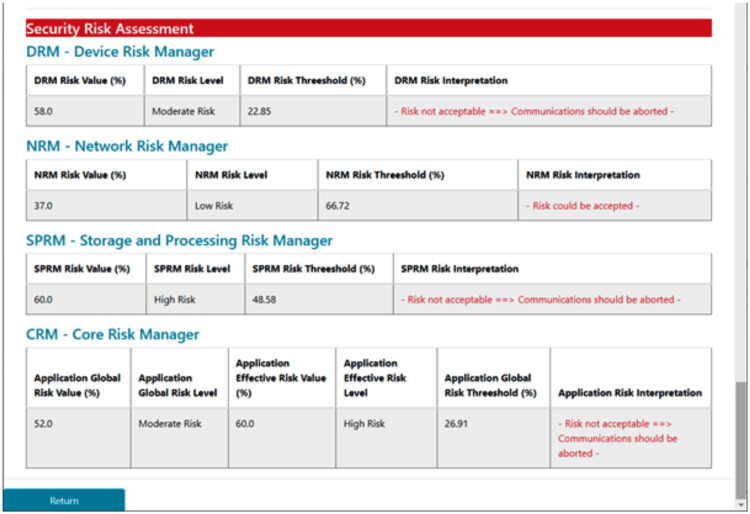Click the DRM Risk Interpretation red message
This screenshot has width=750, height=514.
pos(534,111)
